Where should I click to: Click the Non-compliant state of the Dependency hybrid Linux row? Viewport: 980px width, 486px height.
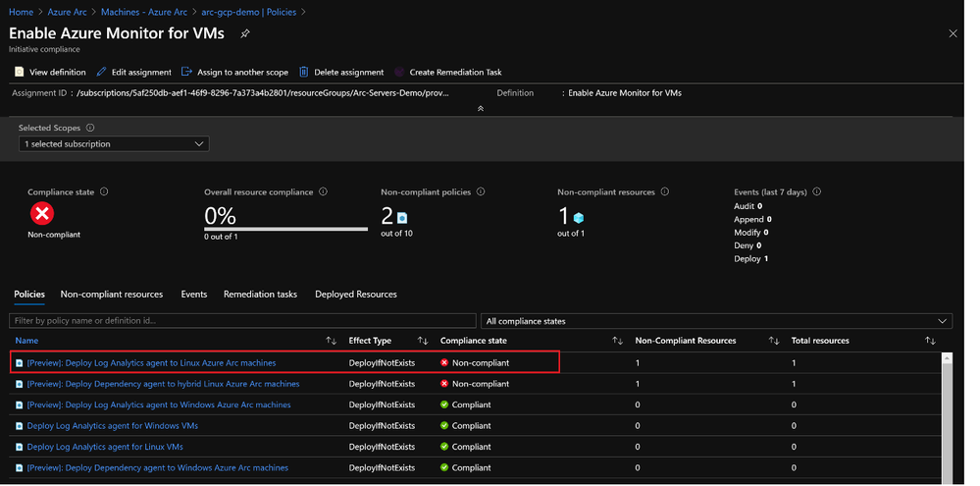[x=475, y=384]
